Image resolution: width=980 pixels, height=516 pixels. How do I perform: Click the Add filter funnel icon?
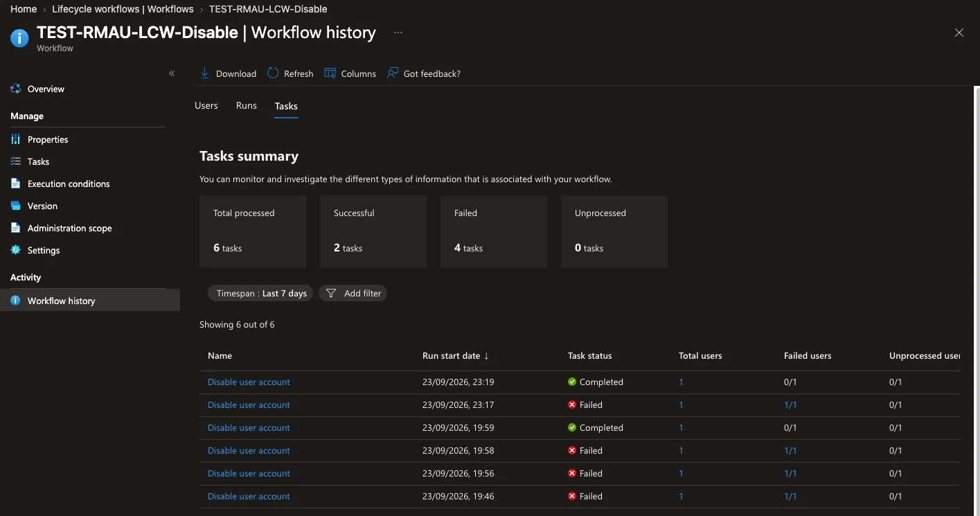(331, 293)
